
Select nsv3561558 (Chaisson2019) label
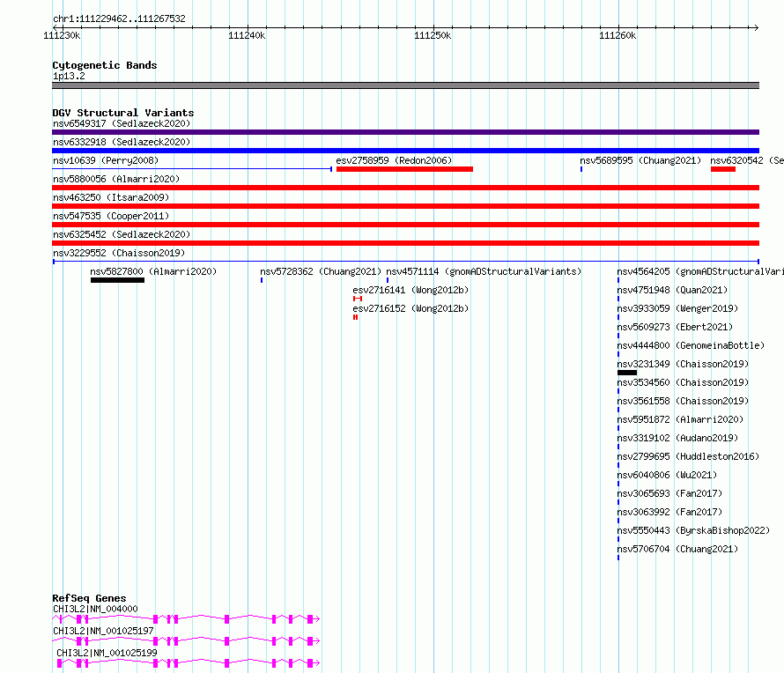tap(683, 401)
